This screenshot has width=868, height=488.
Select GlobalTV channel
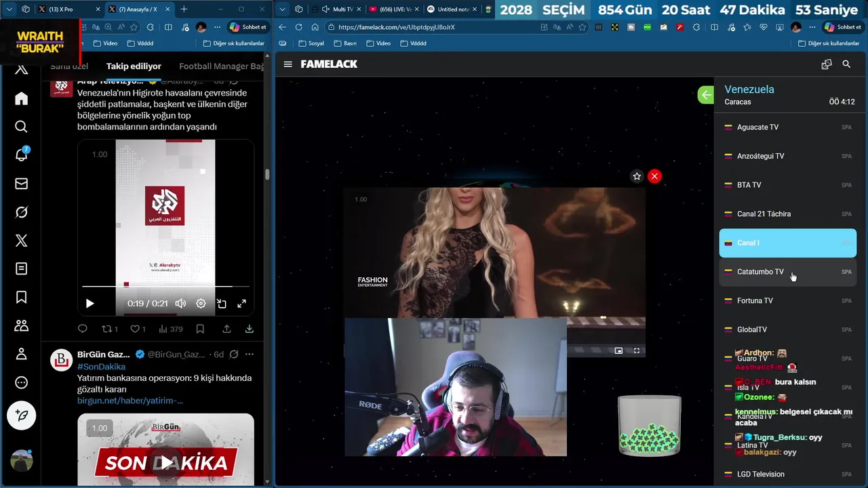(x=787, y=329)
